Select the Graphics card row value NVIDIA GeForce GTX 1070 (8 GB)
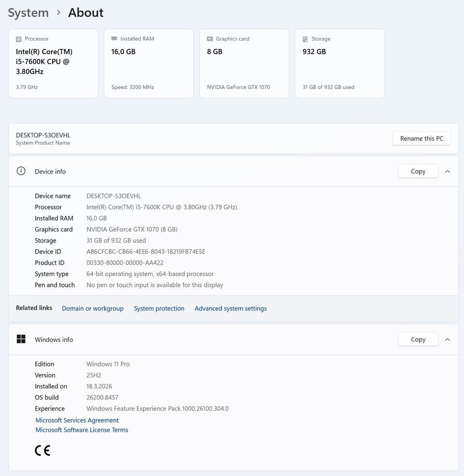Image resolution: width=464 pixels, height=476 pixels. (132, 229)
